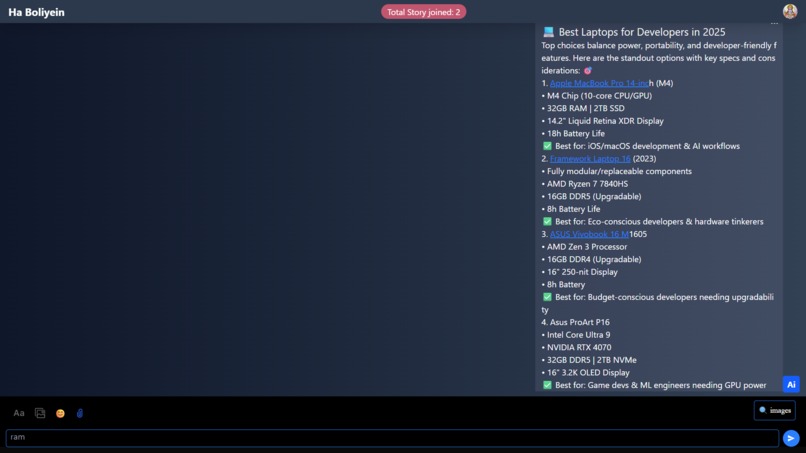806x453 pixels.
Task: Click the green checkmark beside Eco-conscious developers
Action: [547, 222]
